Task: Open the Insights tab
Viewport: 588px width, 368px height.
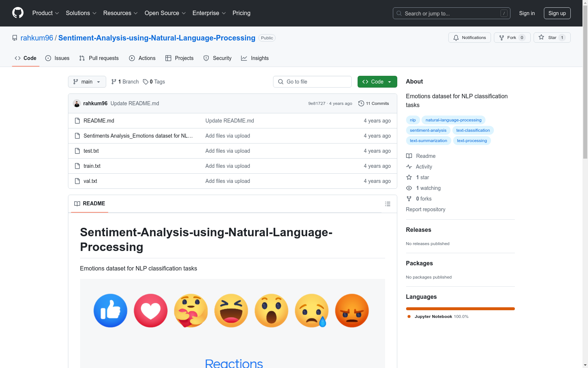Action: click(x=255, y=58)
